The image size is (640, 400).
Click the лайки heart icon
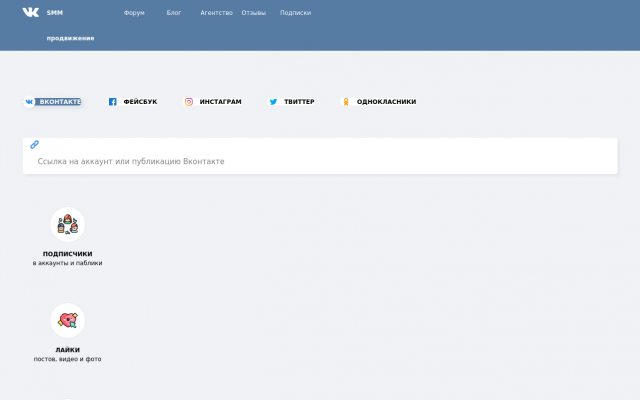(67, 320)
